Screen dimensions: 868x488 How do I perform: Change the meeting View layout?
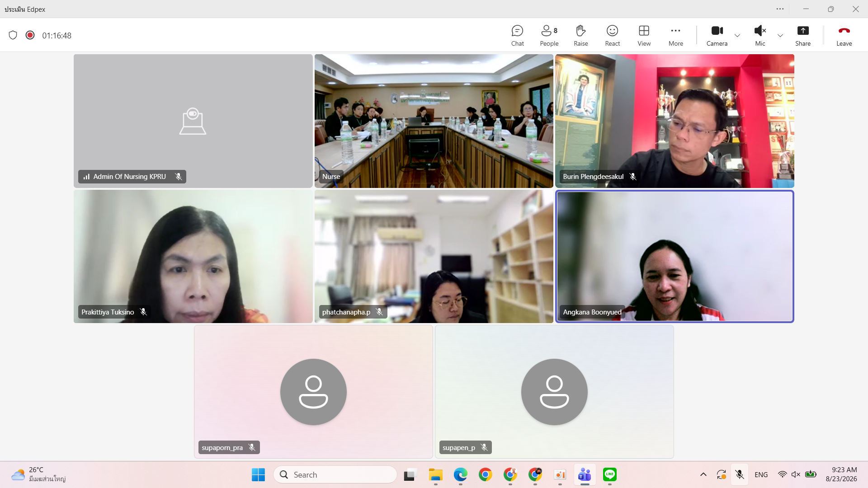644,36
